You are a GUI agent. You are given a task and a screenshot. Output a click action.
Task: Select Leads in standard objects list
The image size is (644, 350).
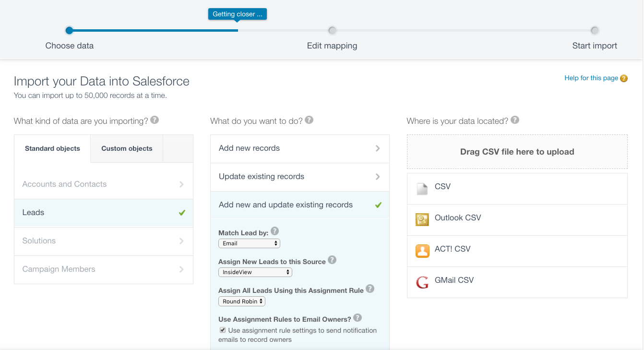(x=104, y=213)
